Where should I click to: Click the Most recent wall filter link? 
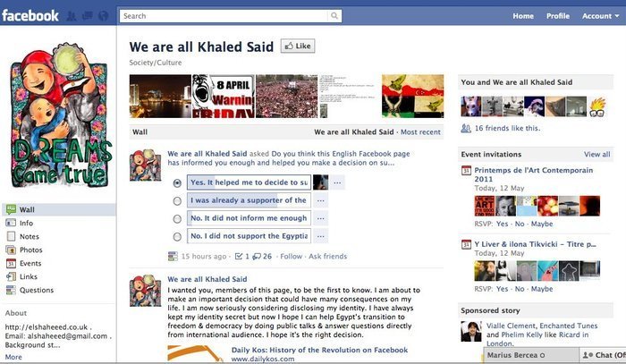coord(420,132)
